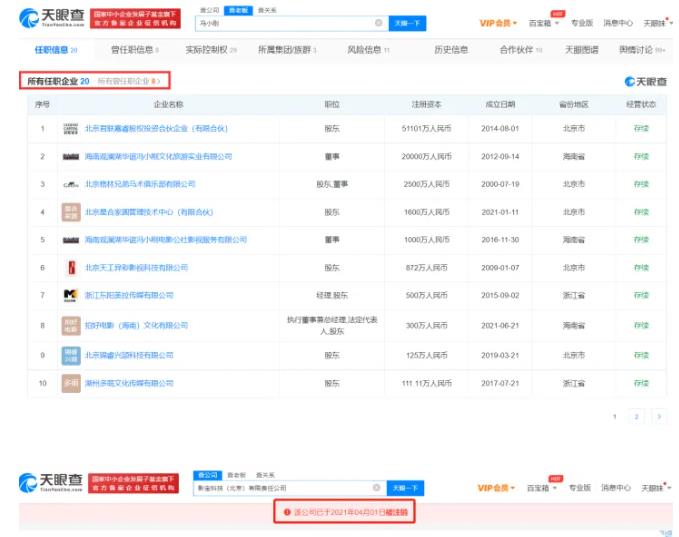This screenshot has width=679, height=537.
Task: Open row 7 company link 浙江东阳美拉传媒有限公司
Action: pos(129,295)
